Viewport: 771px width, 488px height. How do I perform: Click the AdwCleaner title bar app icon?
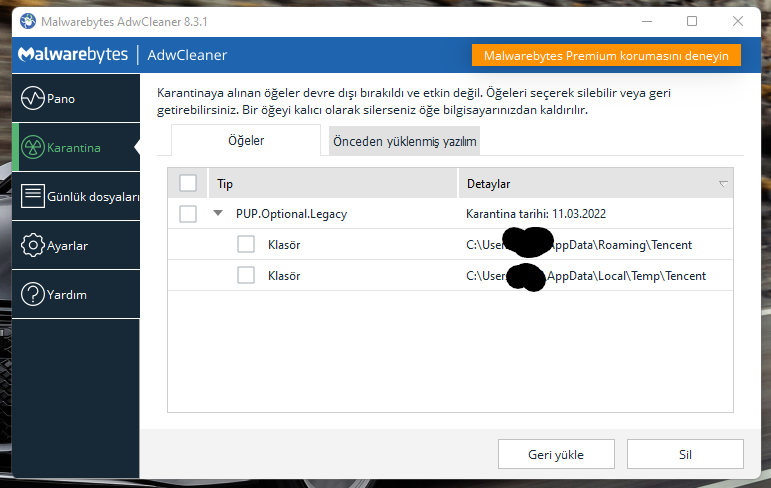click(x=28, y=22)
